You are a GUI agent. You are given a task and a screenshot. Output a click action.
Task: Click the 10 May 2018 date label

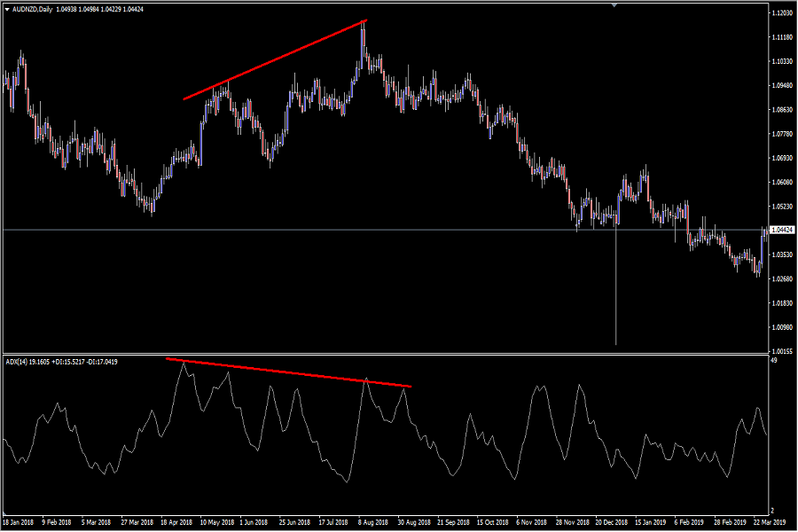(217, 522)
